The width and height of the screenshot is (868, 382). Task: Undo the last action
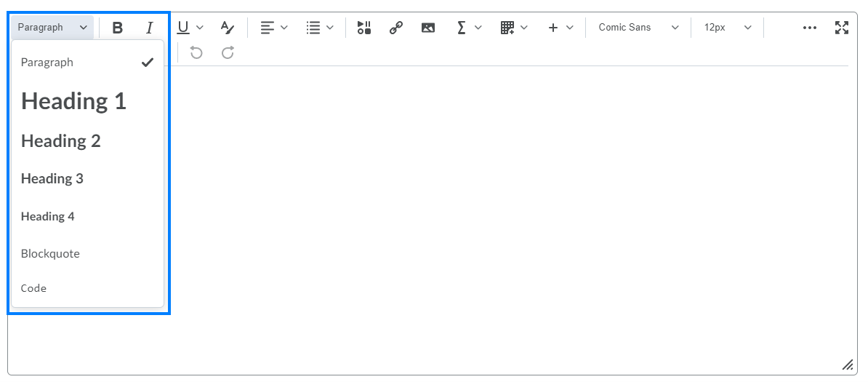pos(196,52)
